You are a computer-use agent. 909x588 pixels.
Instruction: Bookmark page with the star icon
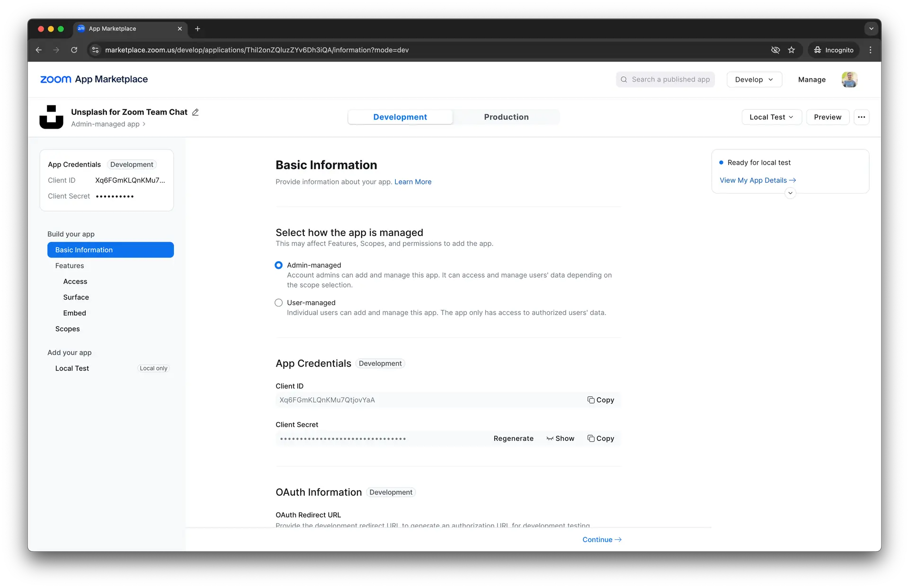[791, 50]
